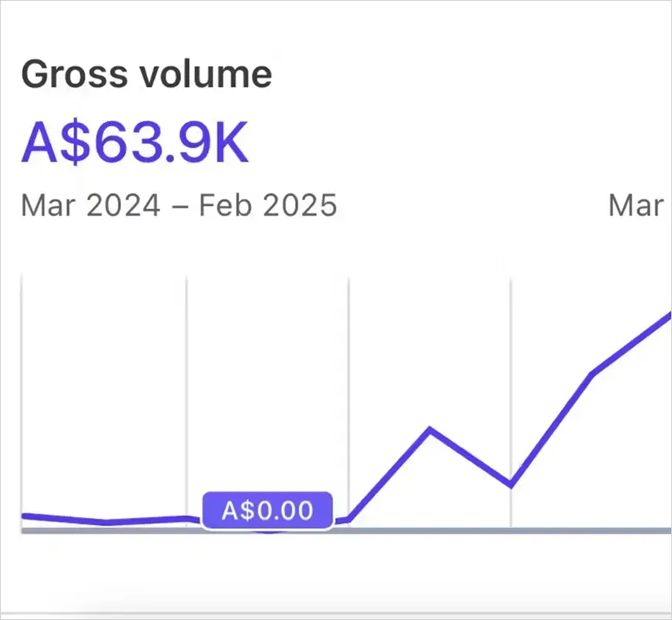Click the line's lowest point beneath the tooltip
The image size is (672, 620).
pyautogui.click(x=268, y=531)
